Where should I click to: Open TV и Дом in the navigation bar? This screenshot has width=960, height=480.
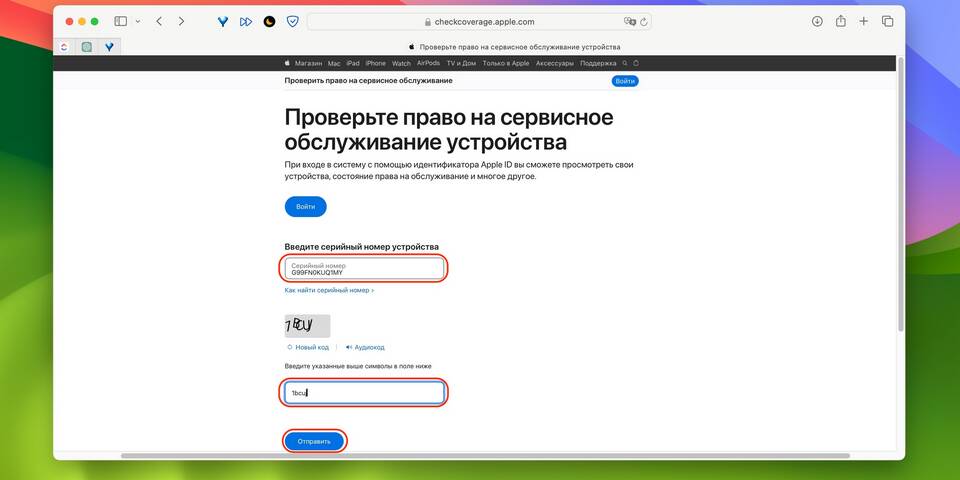(x=461, y=63)
